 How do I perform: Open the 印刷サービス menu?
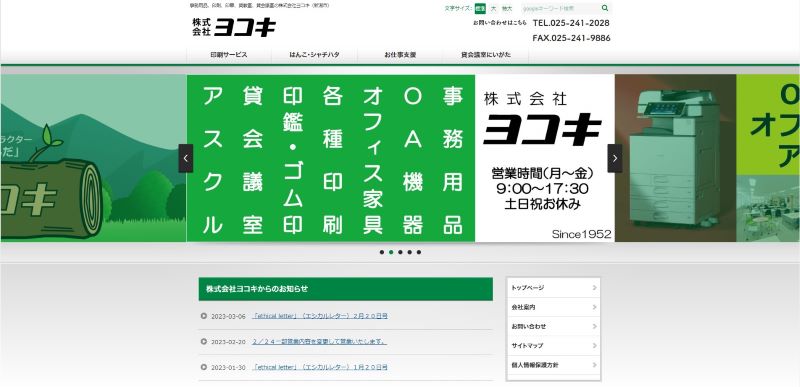[x=229, y=55]
